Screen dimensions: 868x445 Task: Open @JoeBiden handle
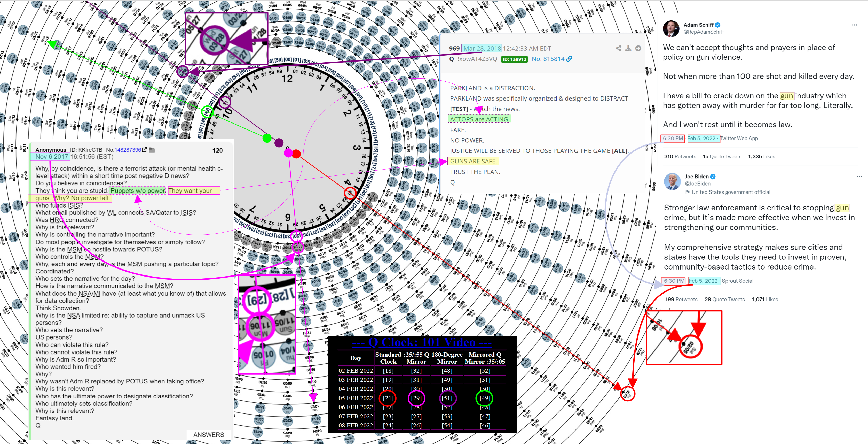click(698, 183)
